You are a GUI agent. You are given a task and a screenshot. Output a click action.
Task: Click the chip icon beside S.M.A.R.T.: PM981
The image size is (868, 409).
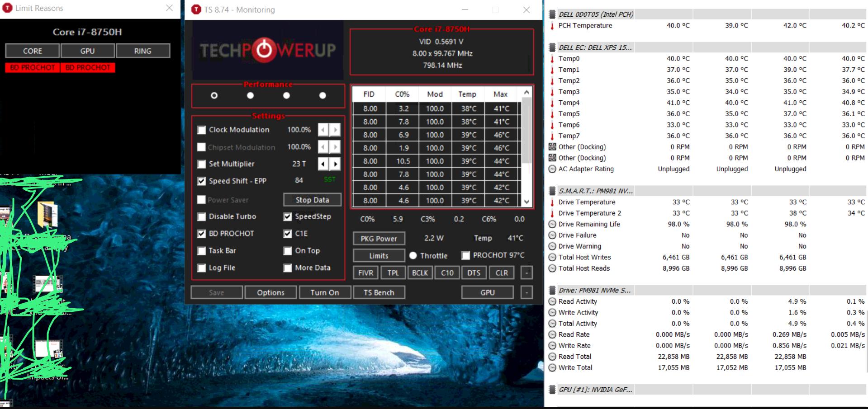pyautogui.click(x=552, y=191)
